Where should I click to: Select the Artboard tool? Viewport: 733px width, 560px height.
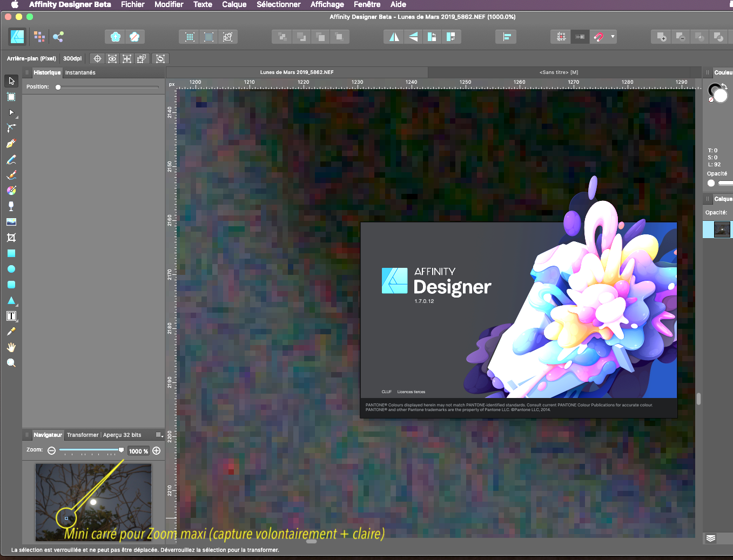point(11,97)
